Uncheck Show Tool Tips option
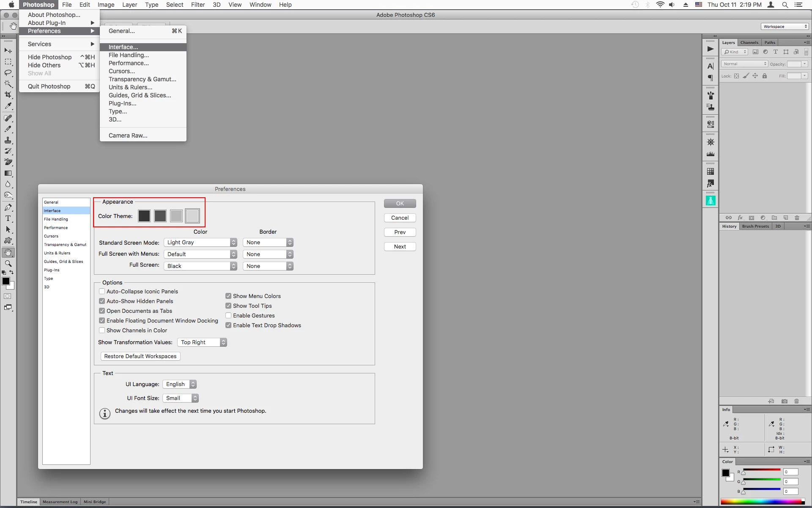The width and height of the screenshot is (812, 508). click(228, 306)
